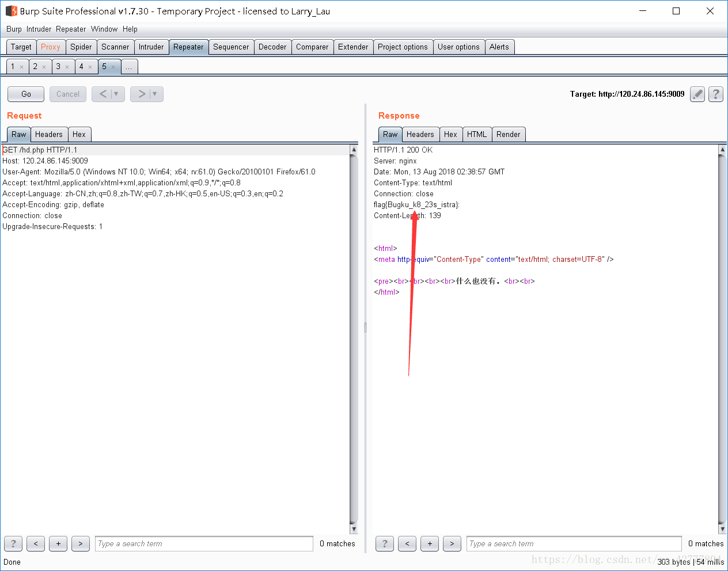Close Repeater tab 3 with its x
The image size is (728, 571).
coord(67,67)
